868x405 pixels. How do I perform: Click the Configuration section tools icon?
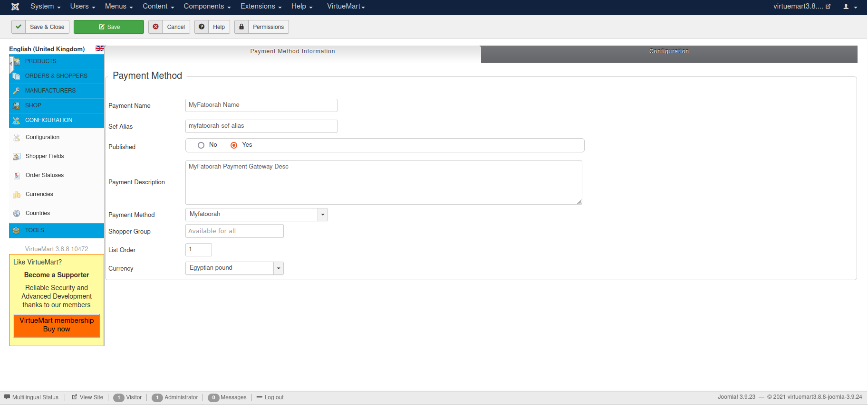point(17,121)
